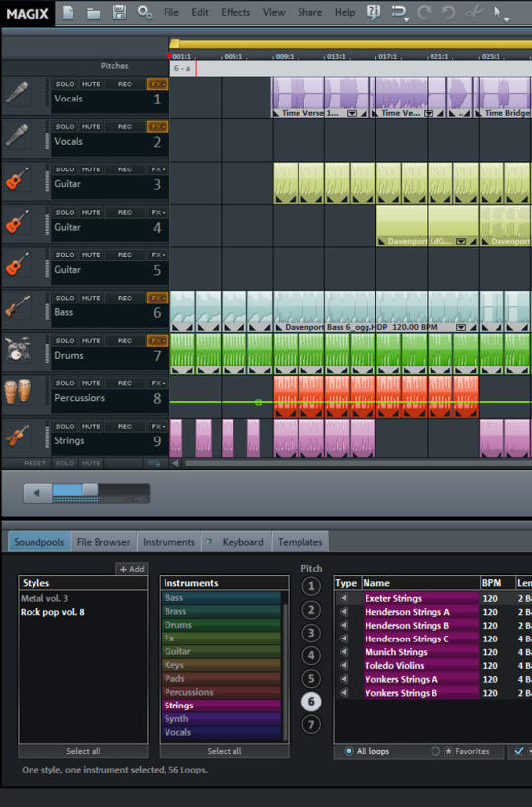532x807 pixels.
Task: Mute the Percussions track 8
Action: 91,383
